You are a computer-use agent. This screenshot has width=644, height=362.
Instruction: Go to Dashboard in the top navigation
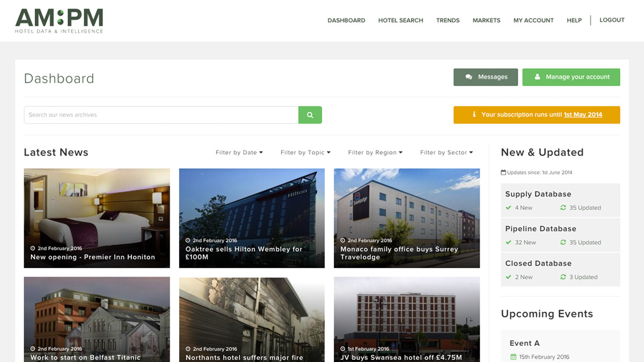pos(346,20)
